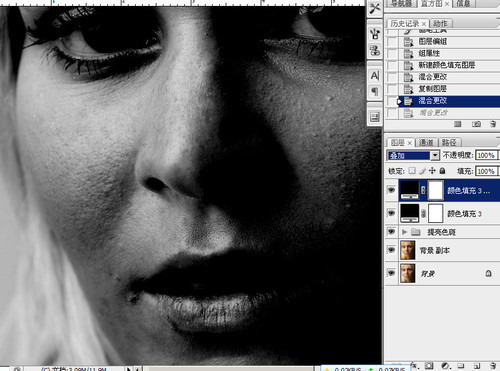Screen dimensions: 500x371
Task: Delete layer via Layers panel trash icon
Action: [x=493, y=366]
